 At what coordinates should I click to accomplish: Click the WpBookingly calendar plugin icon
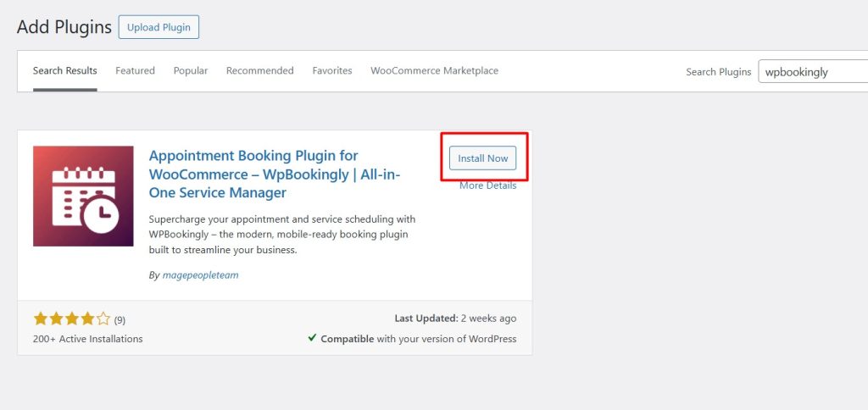[x=83, y=196]
